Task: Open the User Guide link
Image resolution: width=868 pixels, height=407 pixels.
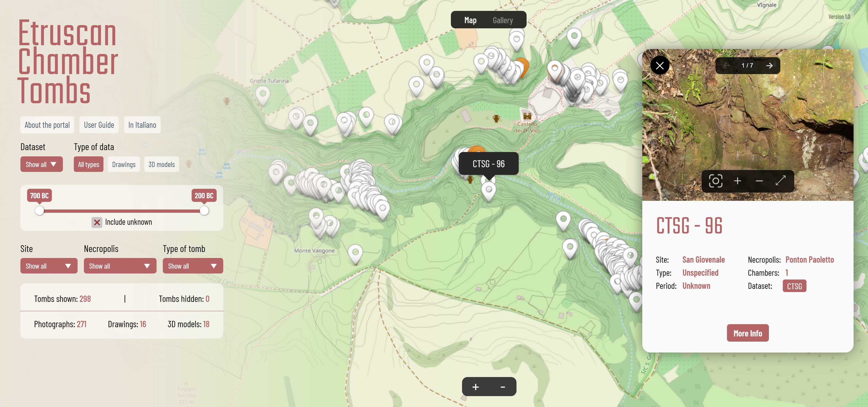Action: 99,125
